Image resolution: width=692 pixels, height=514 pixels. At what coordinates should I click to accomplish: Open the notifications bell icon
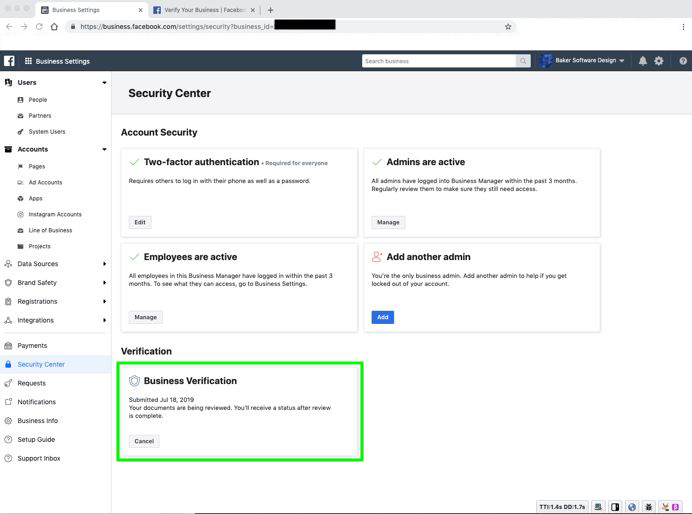click(x=643, y=61)
